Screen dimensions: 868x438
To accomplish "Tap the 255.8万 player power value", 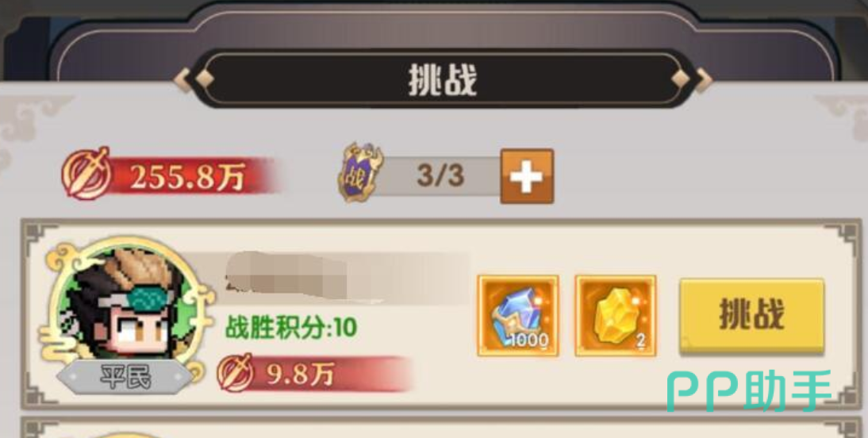I will pos(187,177).
